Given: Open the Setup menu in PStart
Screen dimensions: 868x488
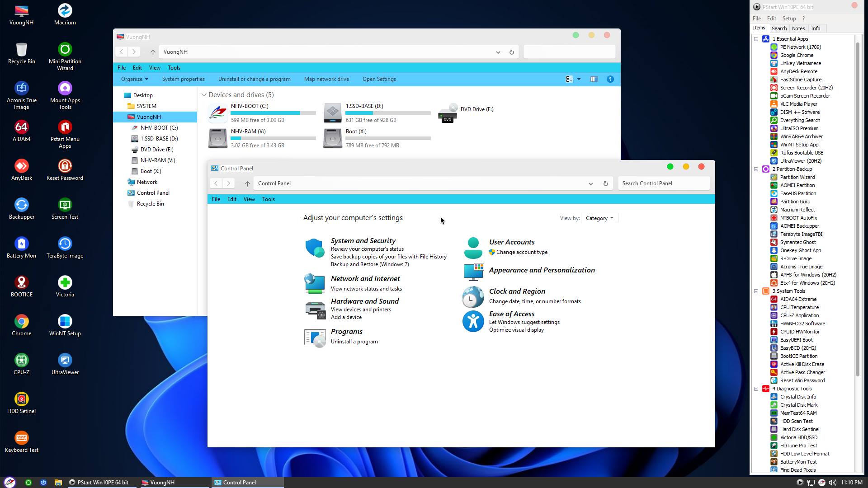Looking at the screenshot, I should (x=789, y=19).
